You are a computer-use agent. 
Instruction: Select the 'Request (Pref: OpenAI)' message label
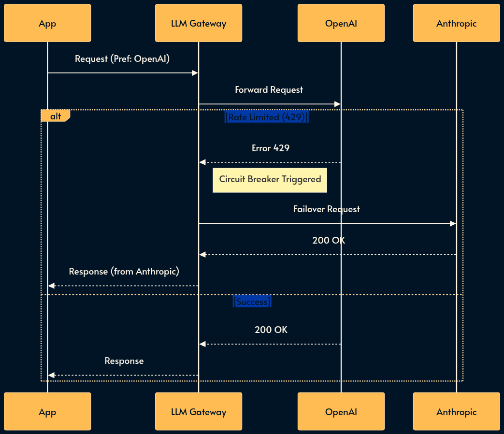click(x=122, y=59)
